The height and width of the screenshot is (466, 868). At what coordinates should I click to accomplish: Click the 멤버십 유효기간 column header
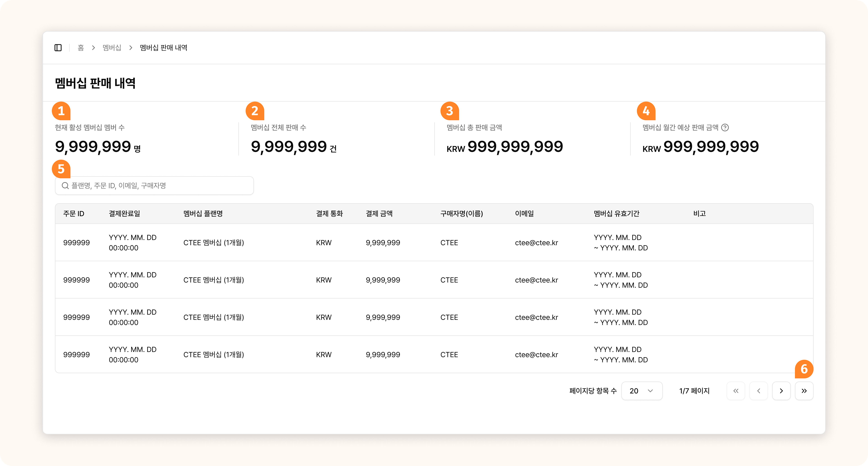[x=616, y=214]
